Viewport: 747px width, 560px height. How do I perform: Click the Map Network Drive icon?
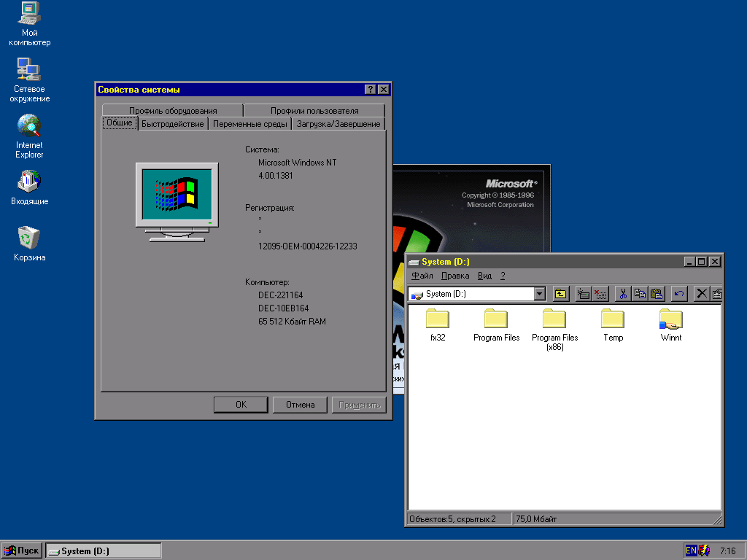584,294
